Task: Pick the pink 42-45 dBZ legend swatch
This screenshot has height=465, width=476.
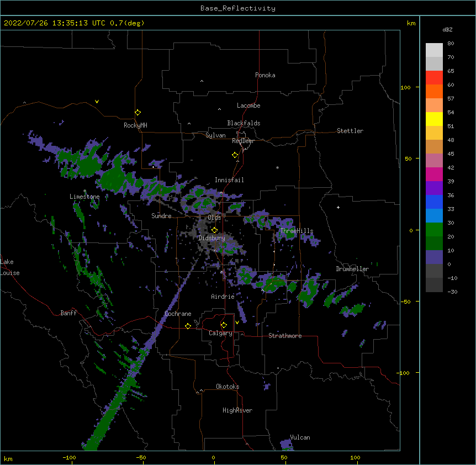Action: tap(434, 160)
